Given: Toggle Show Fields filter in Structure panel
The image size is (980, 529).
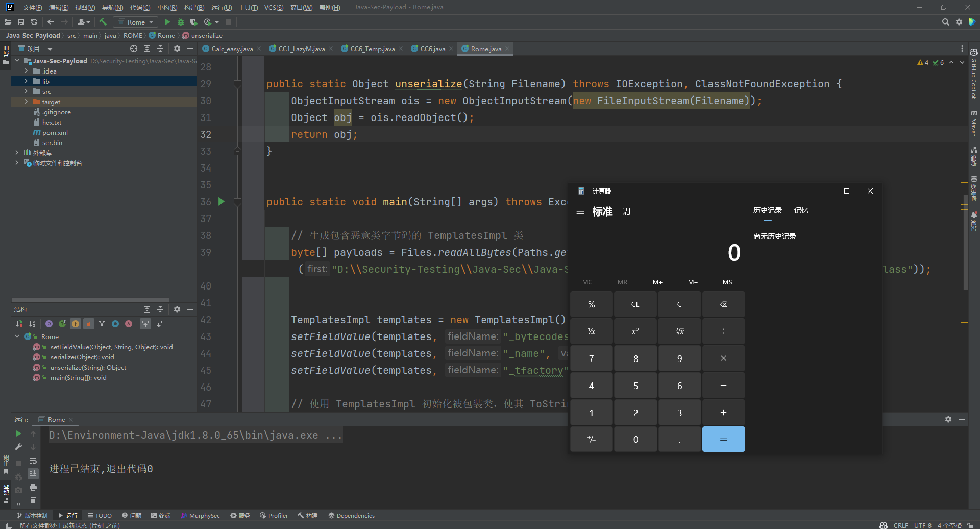Looking at the screenshot, I should point(76,324).
